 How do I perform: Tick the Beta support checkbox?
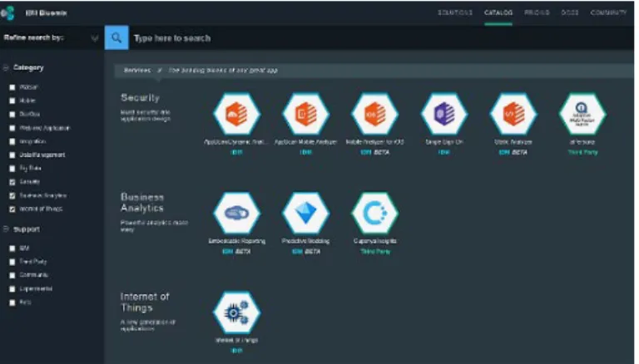12,303
